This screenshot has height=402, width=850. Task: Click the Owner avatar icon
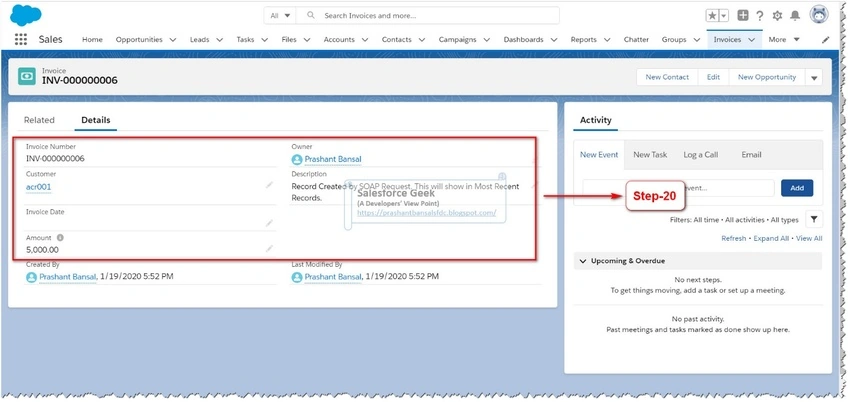point(297,159)
